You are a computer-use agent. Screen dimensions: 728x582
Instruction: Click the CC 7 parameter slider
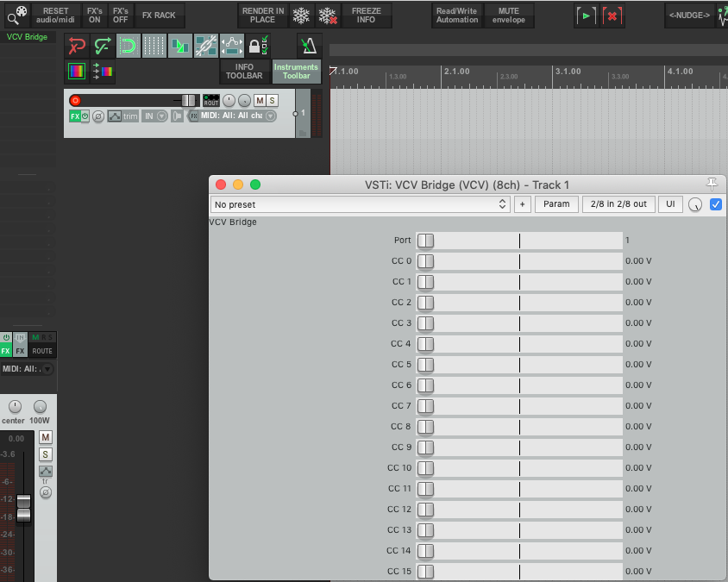pyautogui.click(x=519, y=406)
